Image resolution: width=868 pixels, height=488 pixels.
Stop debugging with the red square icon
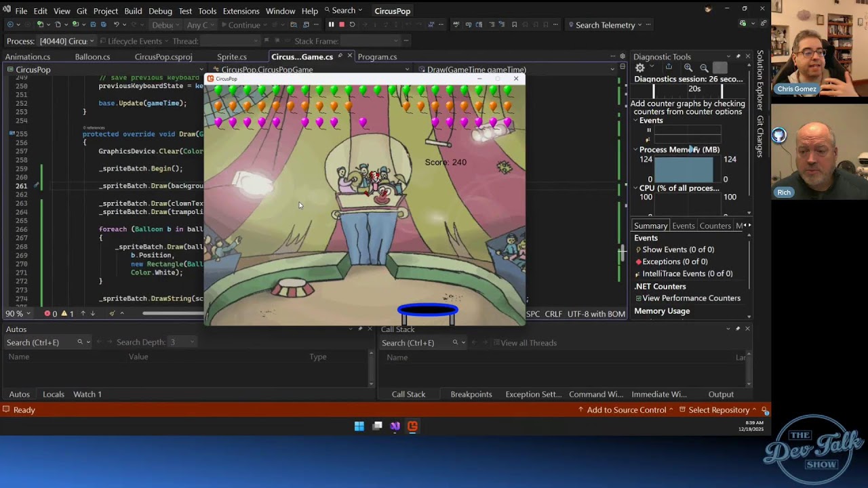pos(342,25)
